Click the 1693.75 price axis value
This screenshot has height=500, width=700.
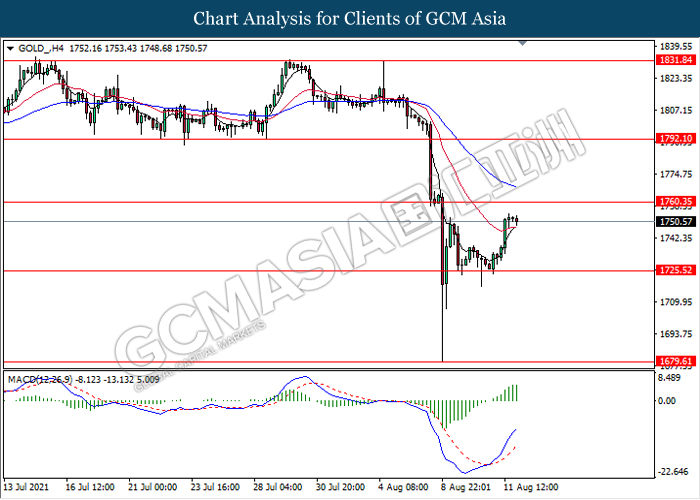(x=676, y=334)
